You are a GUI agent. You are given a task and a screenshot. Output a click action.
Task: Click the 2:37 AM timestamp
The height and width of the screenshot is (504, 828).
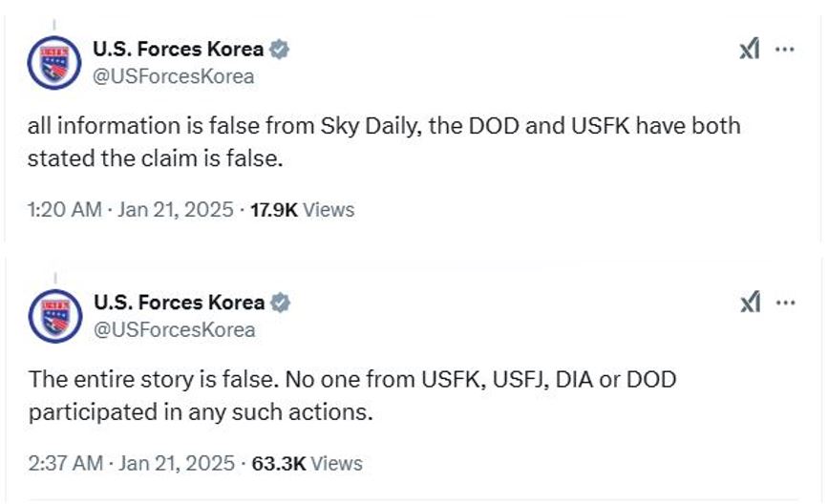[x=65, y=464]
